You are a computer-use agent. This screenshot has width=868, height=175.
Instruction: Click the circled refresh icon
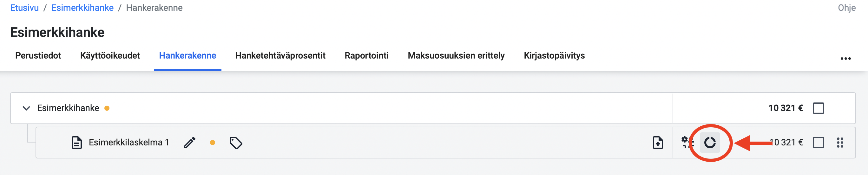(x=710, y=143)
